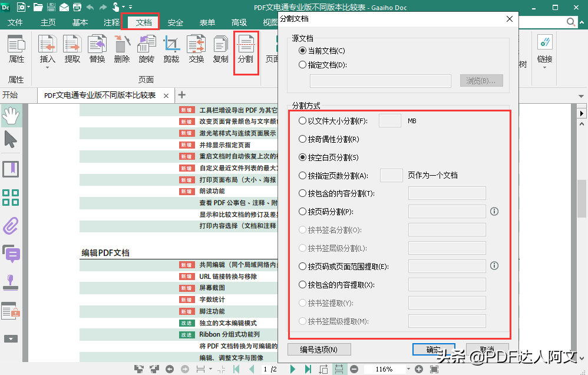Expand the 链接 button dropdown arrow
This screenshot has width=588, height=375.
pos(544,68)
